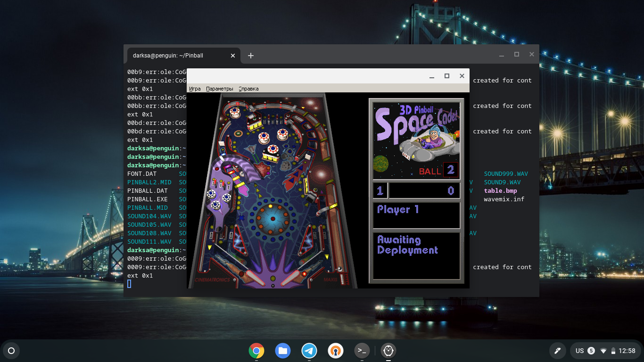Select the darksa@penguin terminal tab
Screen dimensions: 644x362
(x=184, y=55)
